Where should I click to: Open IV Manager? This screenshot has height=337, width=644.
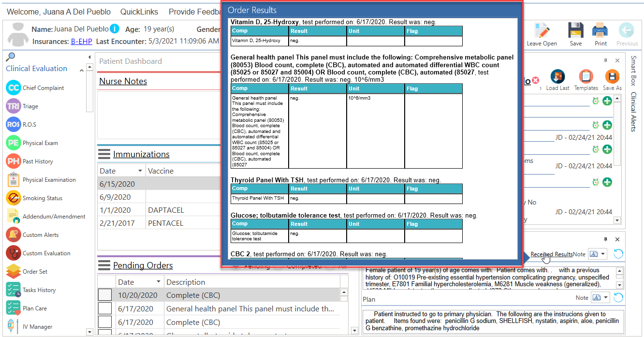[x=29, y=327]
